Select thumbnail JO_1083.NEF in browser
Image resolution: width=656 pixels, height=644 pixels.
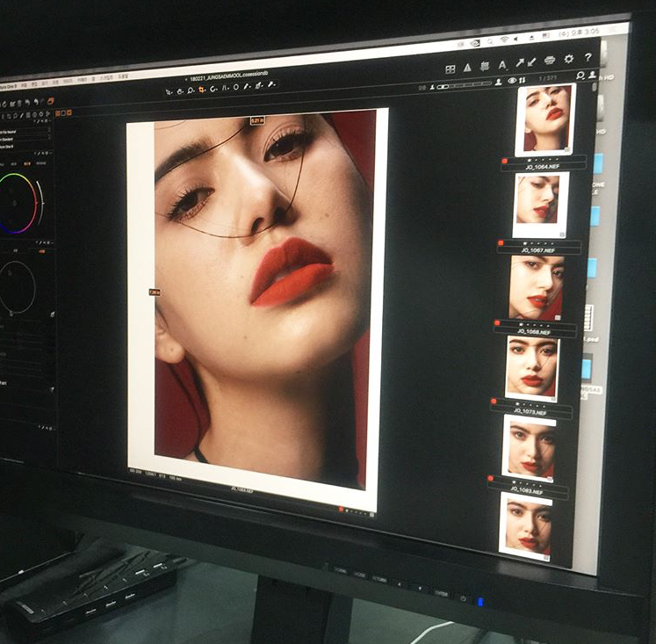(529, 448)
